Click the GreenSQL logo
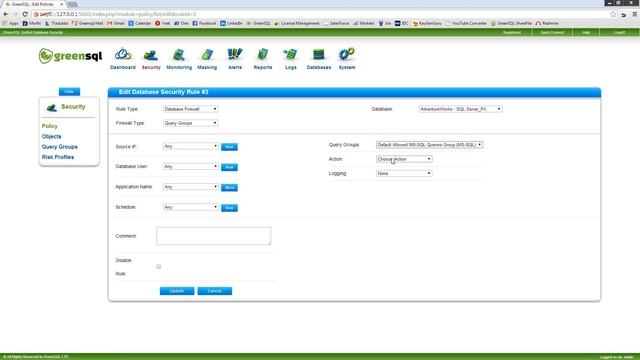The height and width of the screenshot is (360, 640). click(70, 56)
